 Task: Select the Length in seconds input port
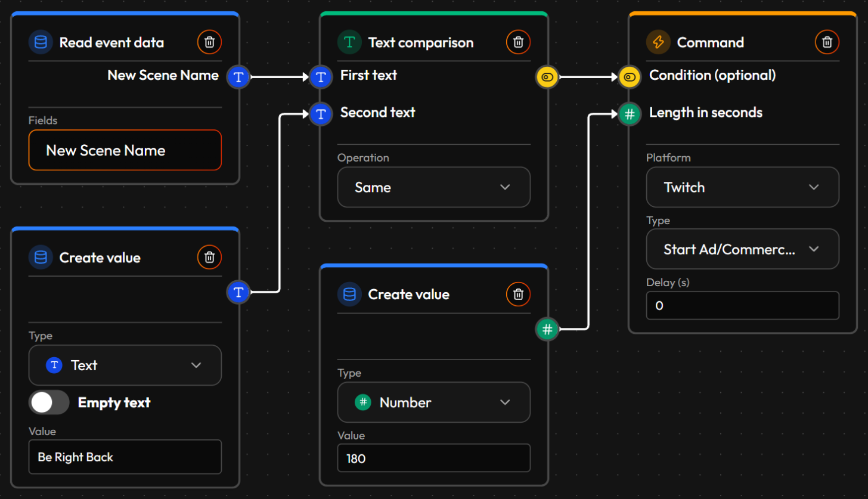point(629,113)
